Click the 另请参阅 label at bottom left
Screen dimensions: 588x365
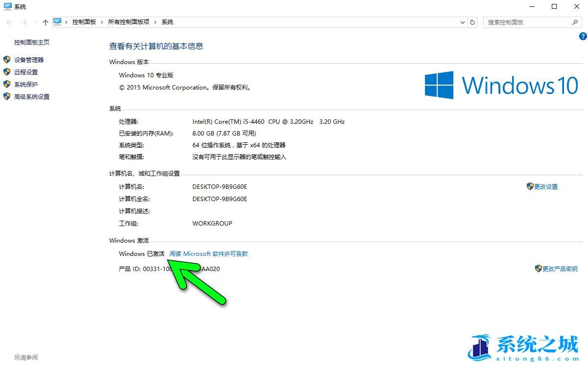click(26, 358)
